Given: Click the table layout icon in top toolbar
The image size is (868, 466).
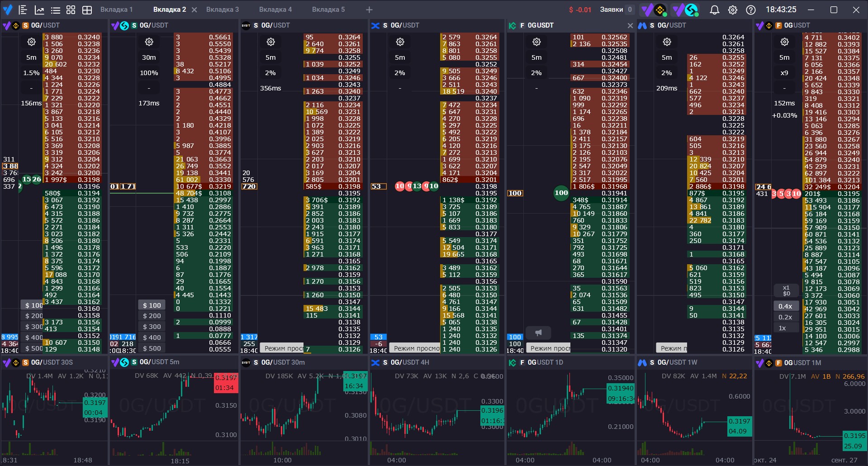Looking at the screenshot, I should coord(87,10).
